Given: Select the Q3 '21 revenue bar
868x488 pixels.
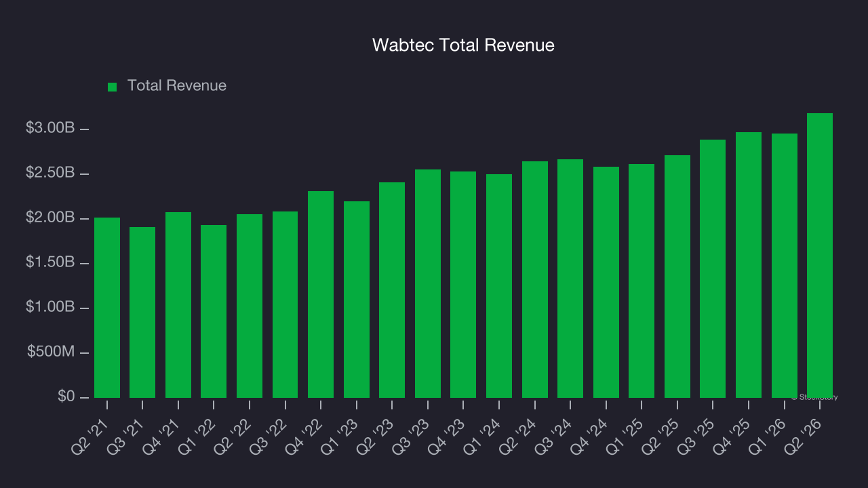Looking at the screenshot, I should point(142,312).
